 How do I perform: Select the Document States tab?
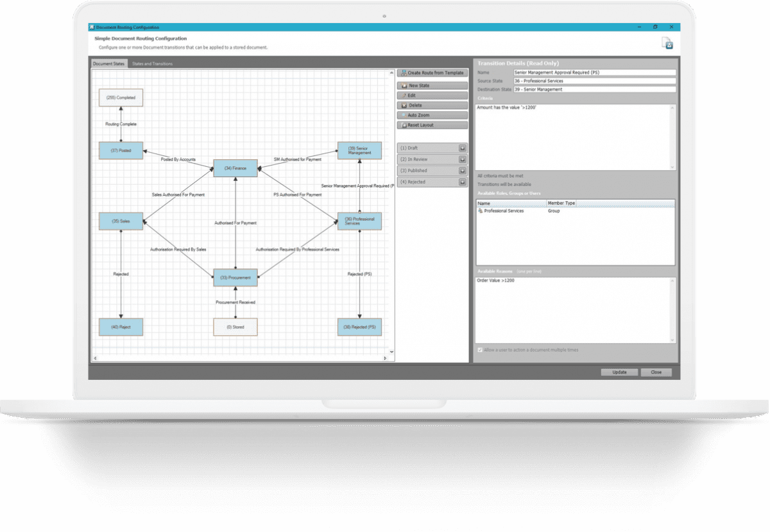click(x=108, y=64)
